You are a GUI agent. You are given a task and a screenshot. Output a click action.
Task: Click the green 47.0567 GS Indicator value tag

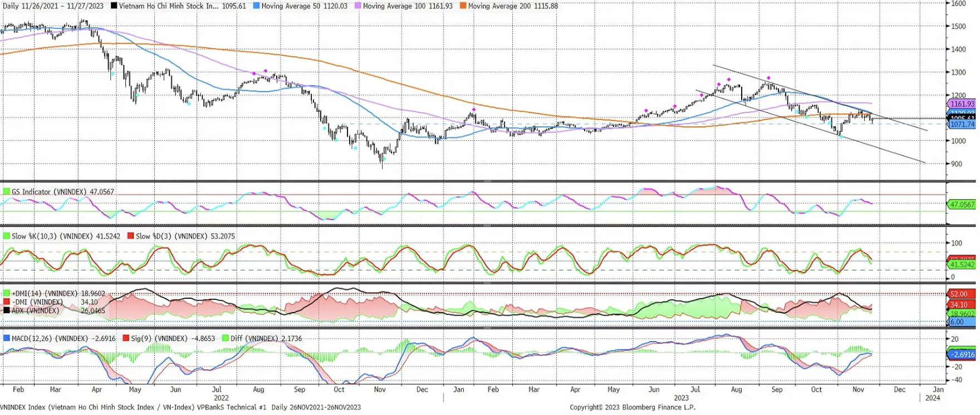(962, 205)
